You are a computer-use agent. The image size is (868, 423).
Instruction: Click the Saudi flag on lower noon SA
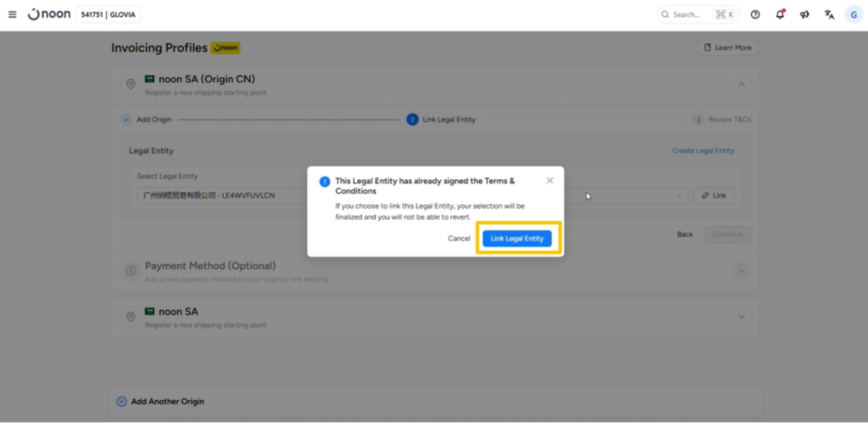(x=149, y=311)
